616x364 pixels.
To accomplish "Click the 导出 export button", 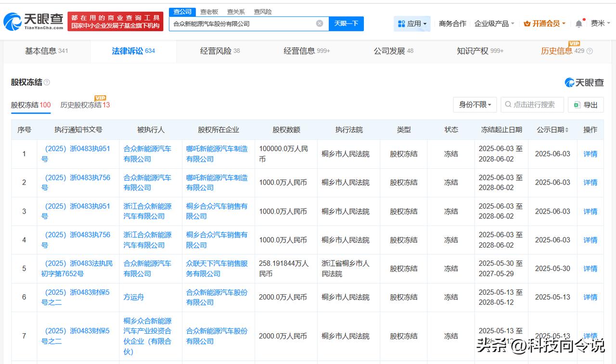I will pos(586,105).
